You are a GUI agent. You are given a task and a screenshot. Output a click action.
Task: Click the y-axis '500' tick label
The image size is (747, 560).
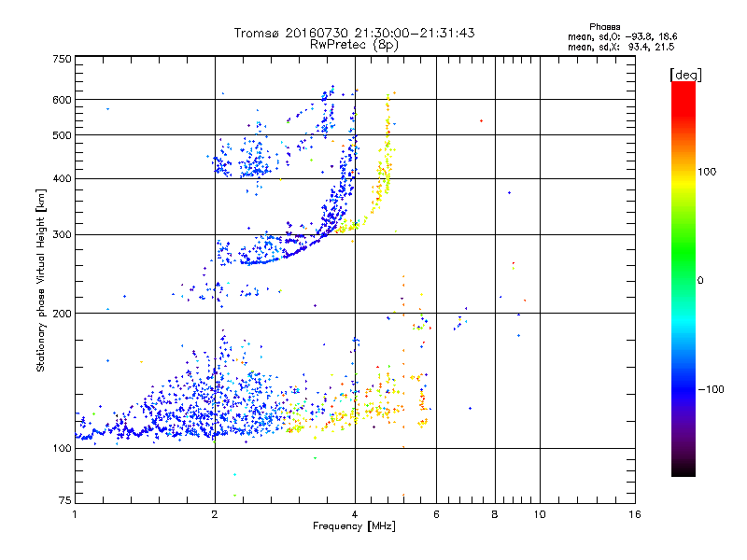point(62,135)
